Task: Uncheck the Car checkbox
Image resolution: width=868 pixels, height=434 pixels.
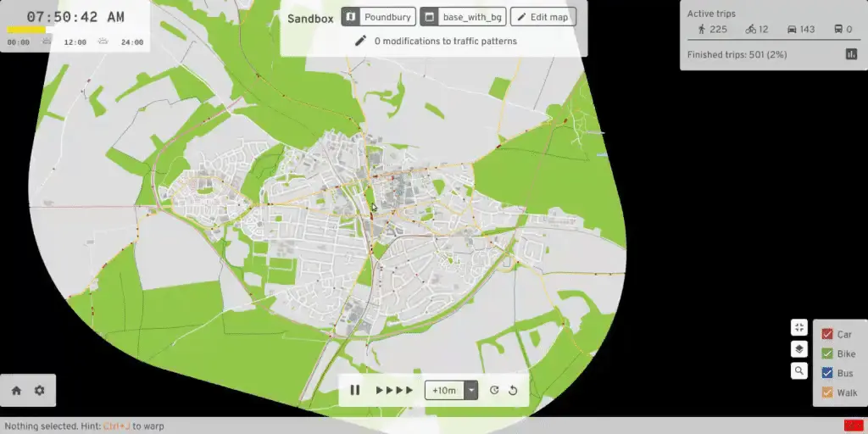Action: [x=827, y=334]
